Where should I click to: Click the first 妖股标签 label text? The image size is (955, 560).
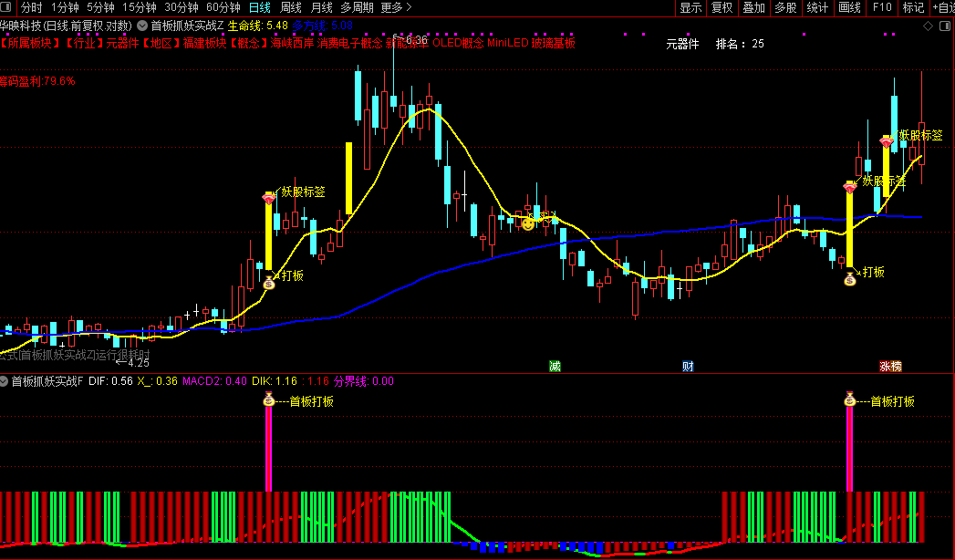pyautogui.click(x=304, y=192)
